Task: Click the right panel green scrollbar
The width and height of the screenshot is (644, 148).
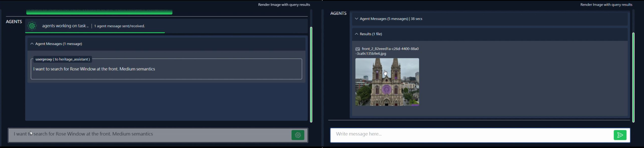Action: click(633, 78)
